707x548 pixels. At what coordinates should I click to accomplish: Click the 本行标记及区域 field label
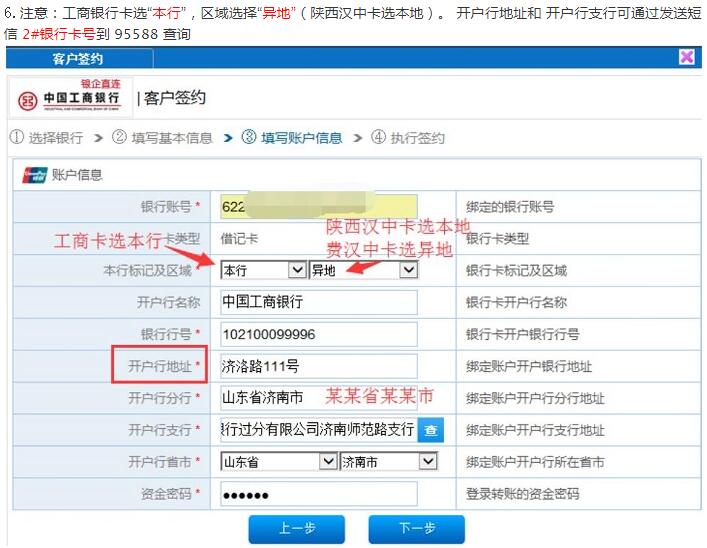coord(147,271)
